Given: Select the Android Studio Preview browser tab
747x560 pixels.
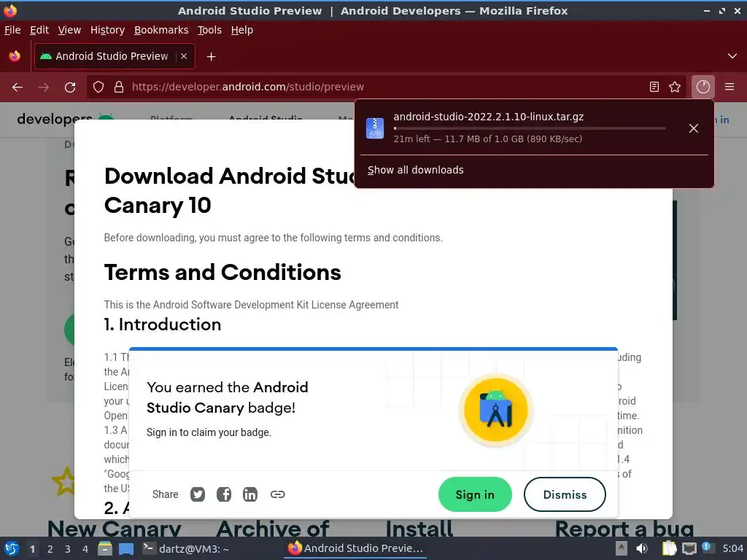Looking at the screenshot, I should pos(115,56).
